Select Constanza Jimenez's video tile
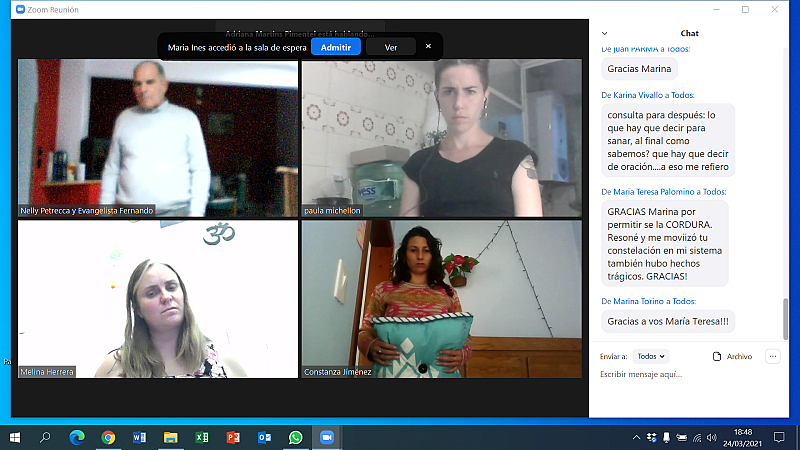800x450 pixels. point(441,299)
